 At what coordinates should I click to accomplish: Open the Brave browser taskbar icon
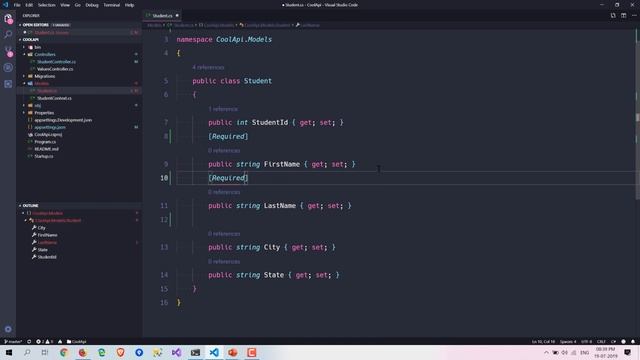click(x=120, y=353)
